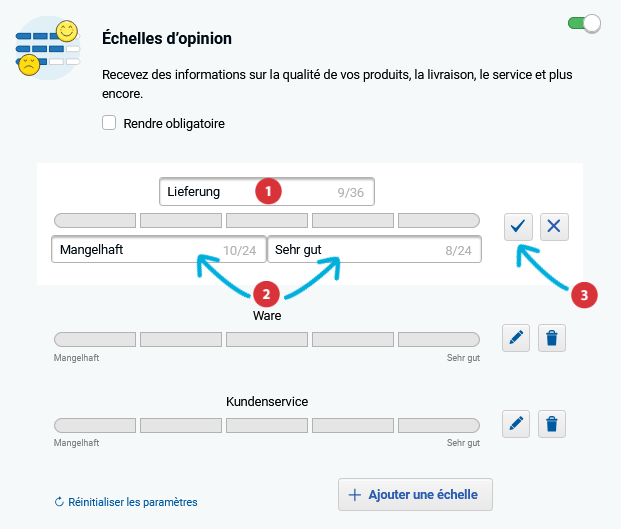Viewport: 621px width, 529px height.
Task: Click the refresh icon beside Réinitialiser
Action: 59,502
